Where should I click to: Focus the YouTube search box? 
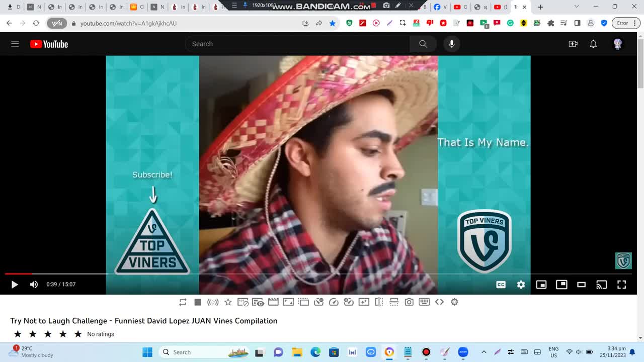297,44
